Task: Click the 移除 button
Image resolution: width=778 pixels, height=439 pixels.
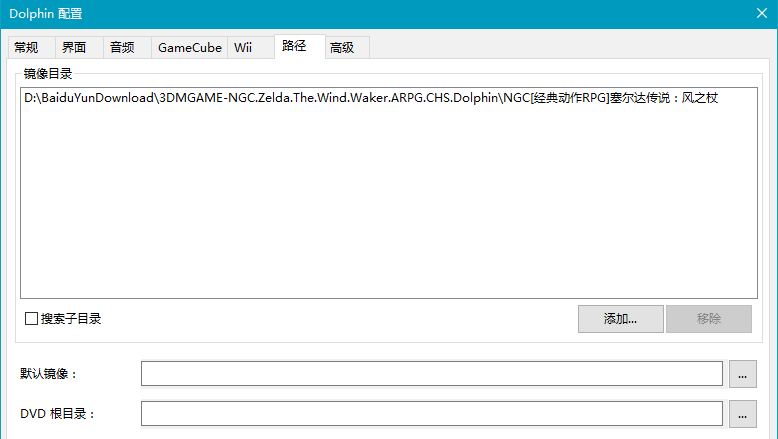Action: click(x=709, y=318)
